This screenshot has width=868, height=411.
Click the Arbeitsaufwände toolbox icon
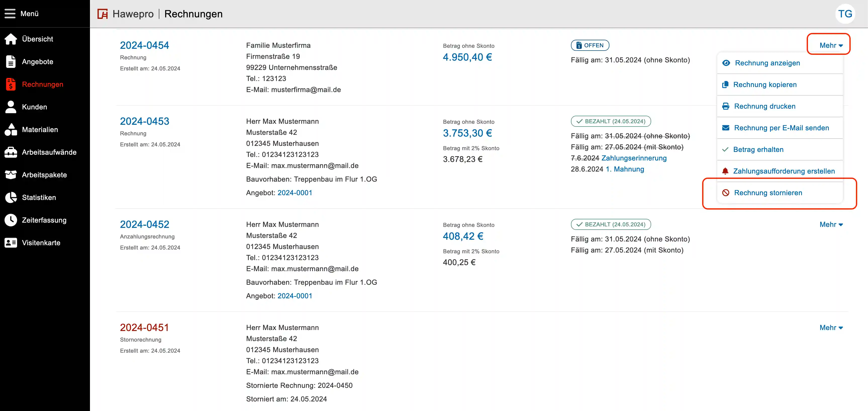pos(11,152)
